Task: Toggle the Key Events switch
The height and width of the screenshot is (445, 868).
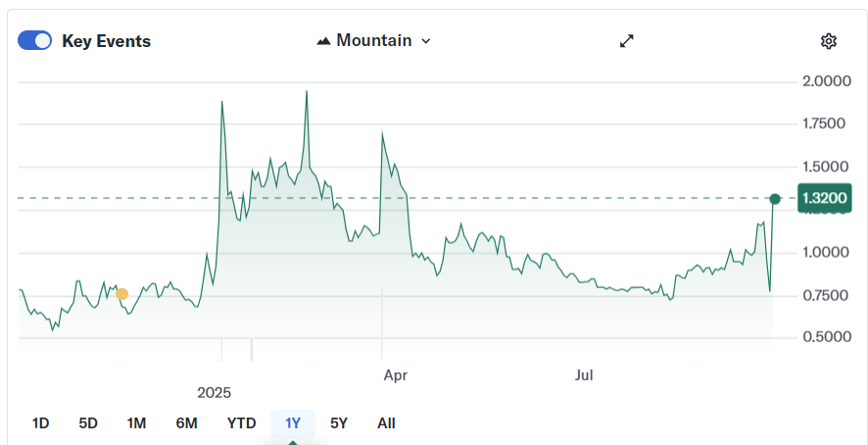Action: (x=35, y=40)
